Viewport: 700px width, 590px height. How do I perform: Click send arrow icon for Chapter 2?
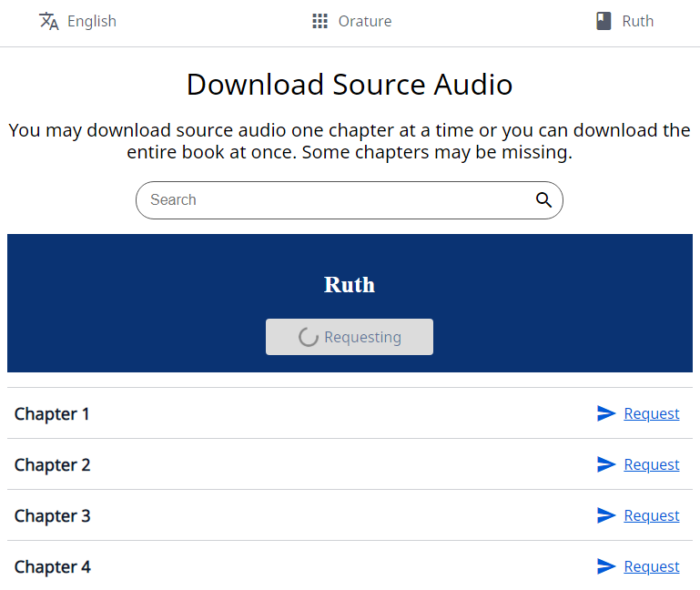point(606,464)
